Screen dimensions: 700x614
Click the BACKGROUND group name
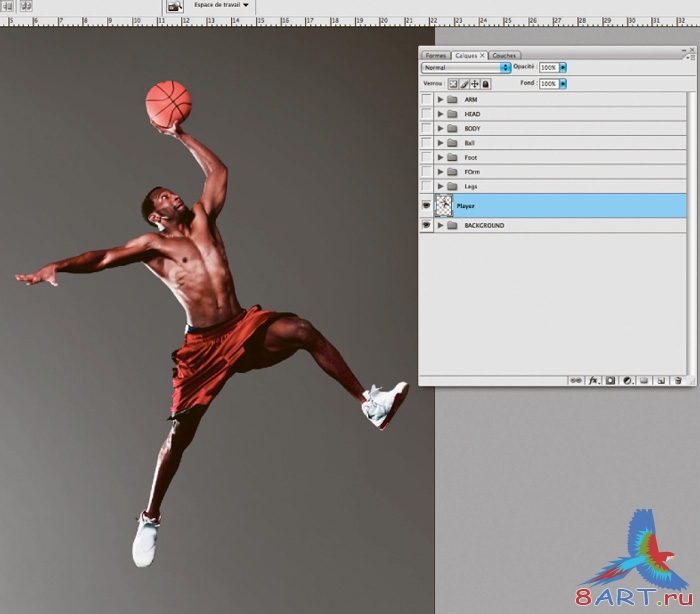tap(484, 226)
